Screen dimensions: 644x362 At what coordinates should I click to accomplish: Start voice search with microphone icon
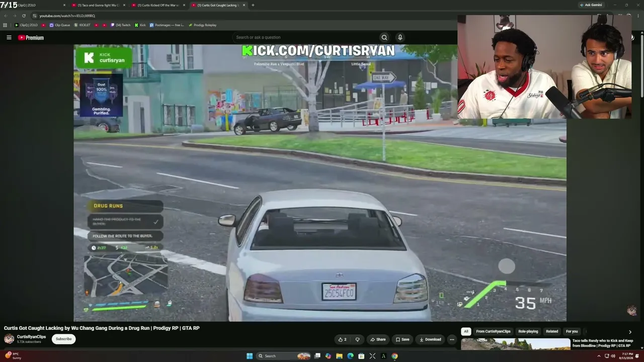[x=400, y=37]
